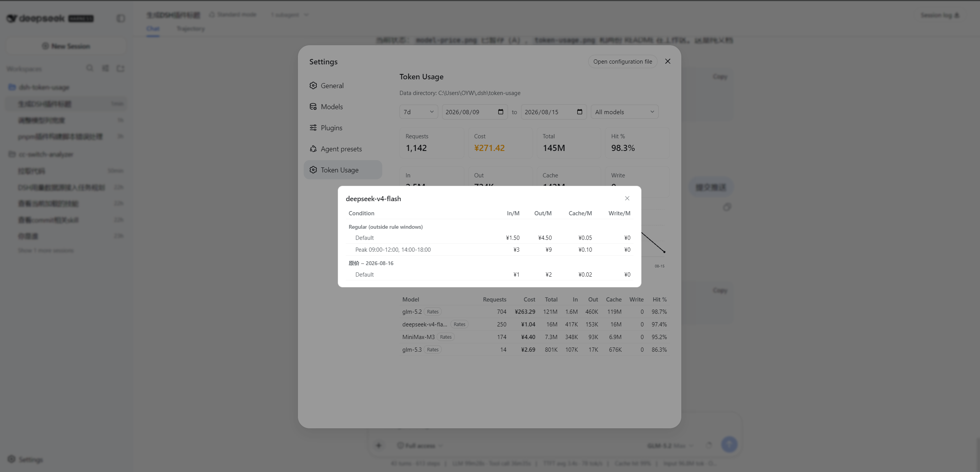Viewport: 980px width, 472px height.
Task: Open calendar picker for end date
Action: pos(580,112)
